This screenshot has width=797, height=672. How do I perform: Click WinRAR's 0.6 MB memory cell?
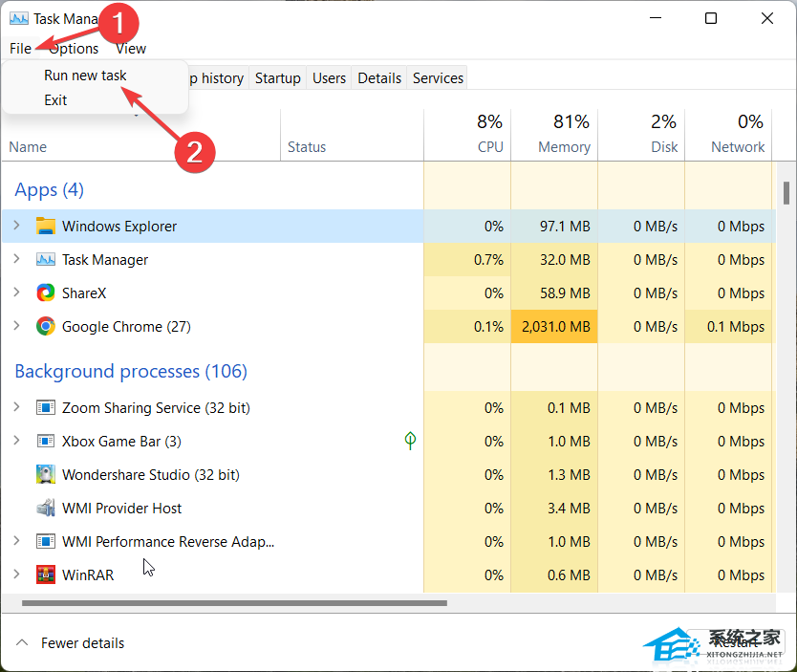(x=554, y=575)
